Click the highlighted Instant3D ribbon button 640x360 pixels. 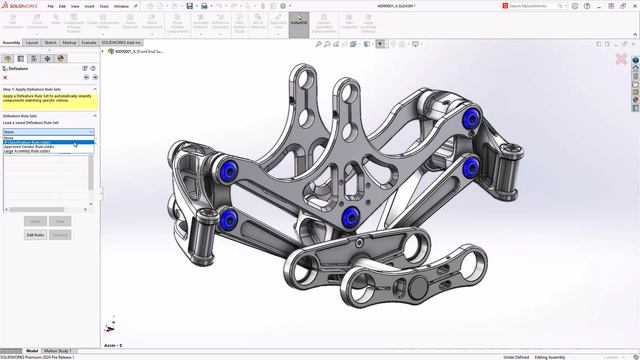click(x=299, y=24)
